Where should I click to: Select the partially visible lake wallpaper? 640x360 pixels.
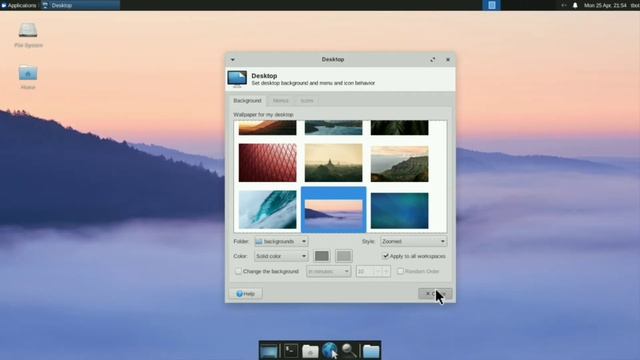[333, 128]
